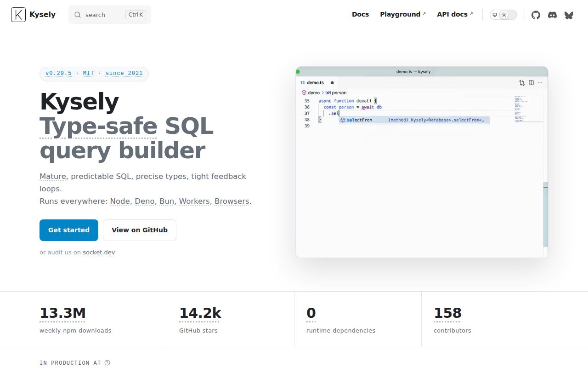Click the IN PRODUCTION AT label
The width and height of the screenshot is (588, 368).
[x=70, y=363]
